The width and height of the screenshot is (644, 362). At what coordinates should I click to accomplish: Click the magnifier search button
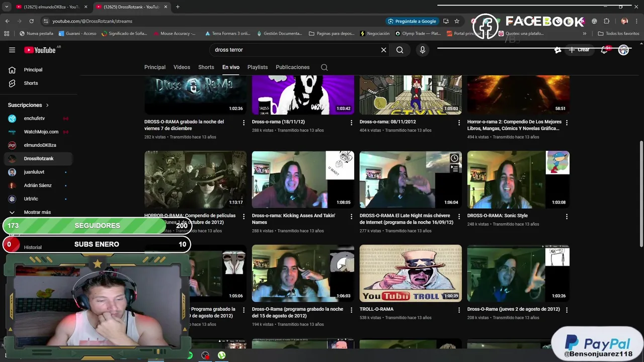click(x=399, y=50)
